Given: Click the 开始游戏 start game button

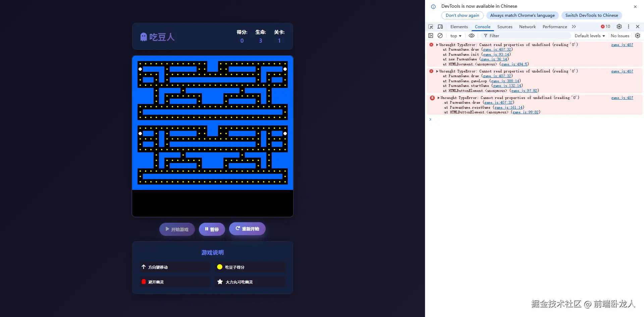Looking at the screenshot, I should (177, 229).
